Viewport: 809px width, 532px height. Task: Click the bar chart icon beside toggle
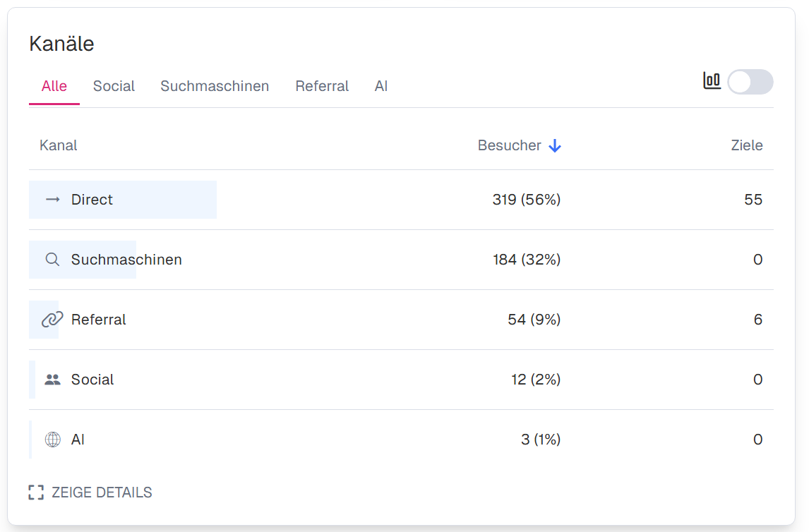[712, 81]
